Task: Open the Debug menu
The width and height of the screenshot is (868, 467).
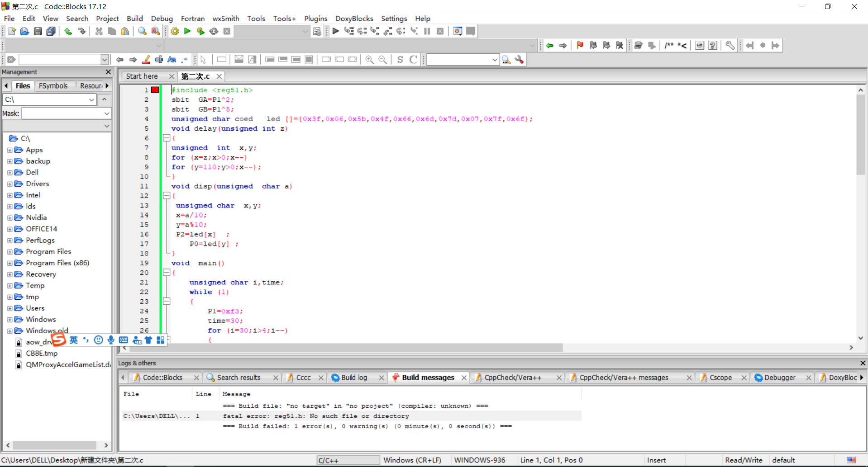Action: click(162, 19)
